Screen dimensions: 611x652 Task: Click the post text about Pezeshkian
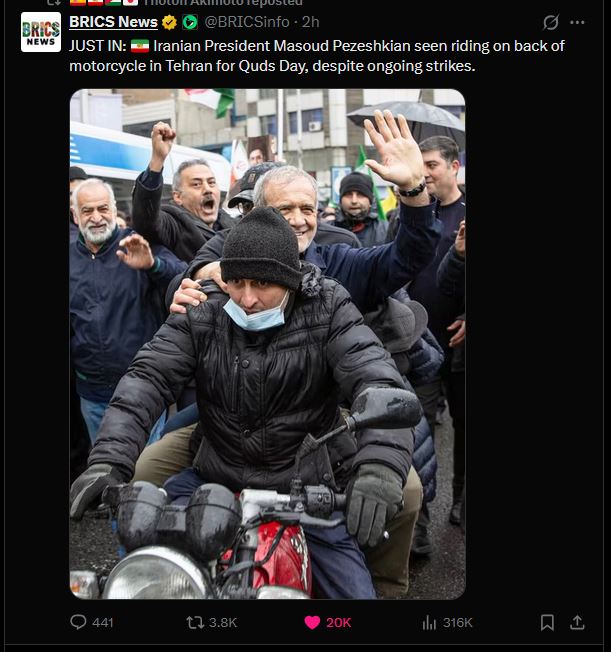coord(317,56)
